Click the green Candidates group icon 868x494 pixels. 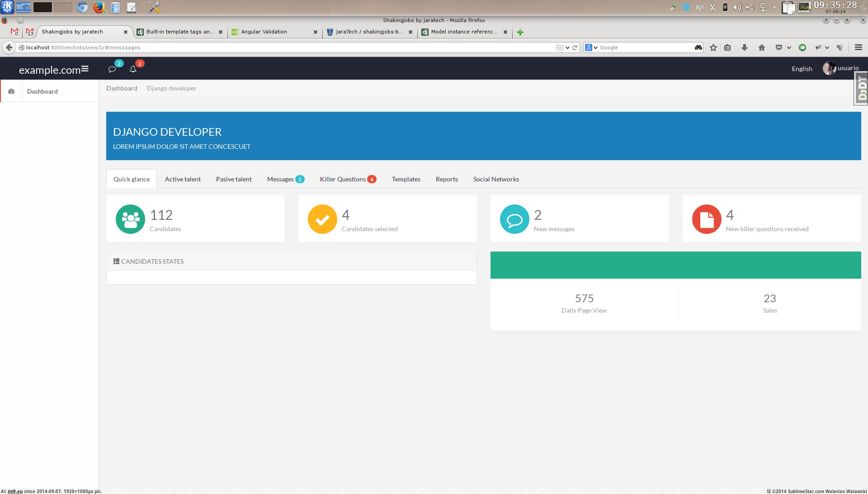tap(130, 219)
